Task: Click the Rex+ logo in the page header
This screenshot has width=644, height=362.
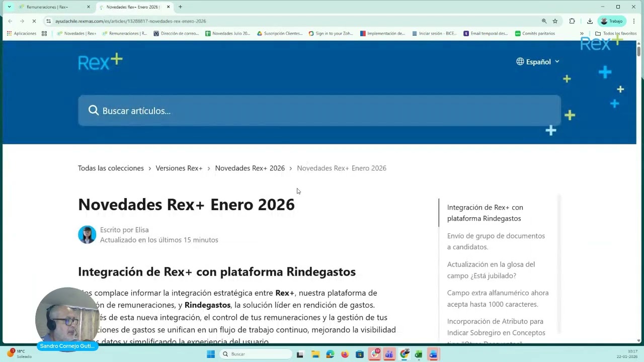Action: coord(100,62)
